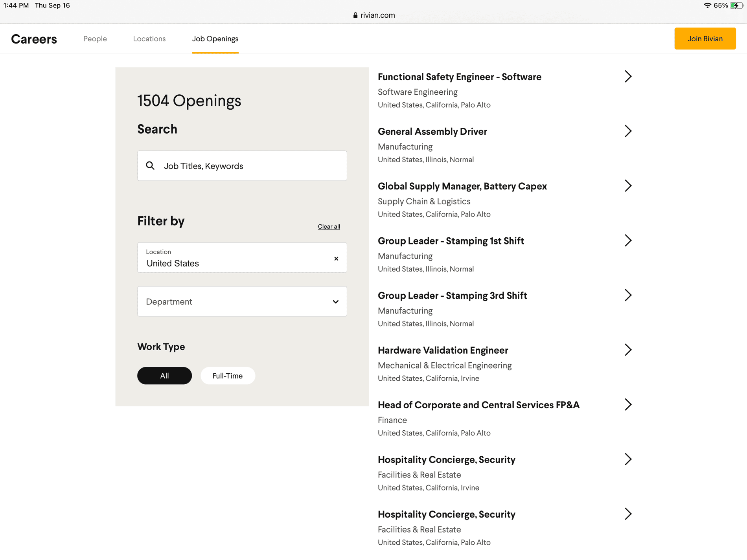Open chevron for Head of Corporate FP&A
Image resolution: width=747 pixels, height=560 pixels.
point(628,404)
